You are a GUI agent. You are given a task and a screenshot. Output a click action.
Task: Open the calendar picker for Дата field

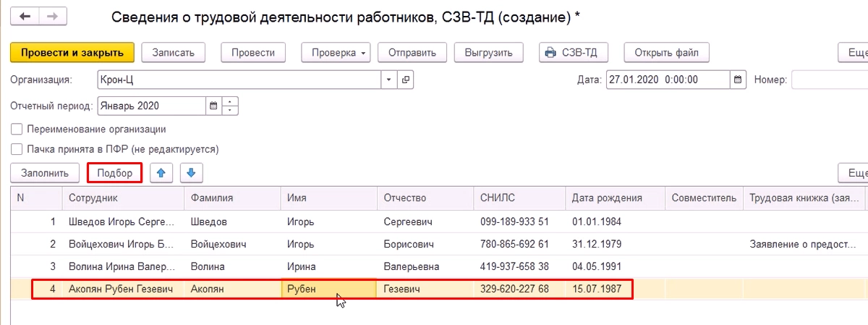(738, 80)
